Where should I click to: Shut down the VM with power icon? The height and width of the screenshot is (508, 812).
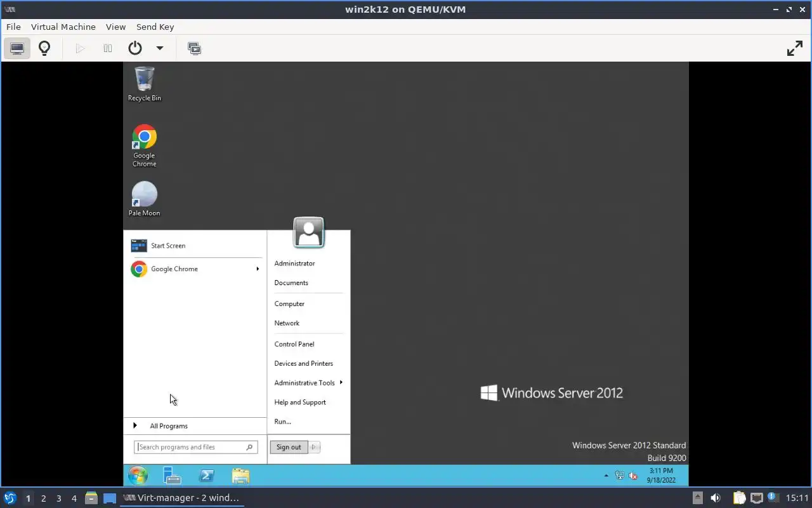pyautogui.click(x=135, y=48)
